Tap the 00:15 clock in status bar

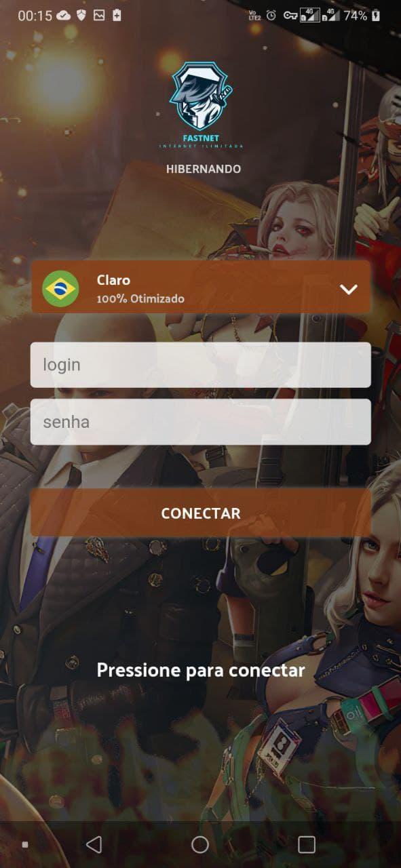35,16
